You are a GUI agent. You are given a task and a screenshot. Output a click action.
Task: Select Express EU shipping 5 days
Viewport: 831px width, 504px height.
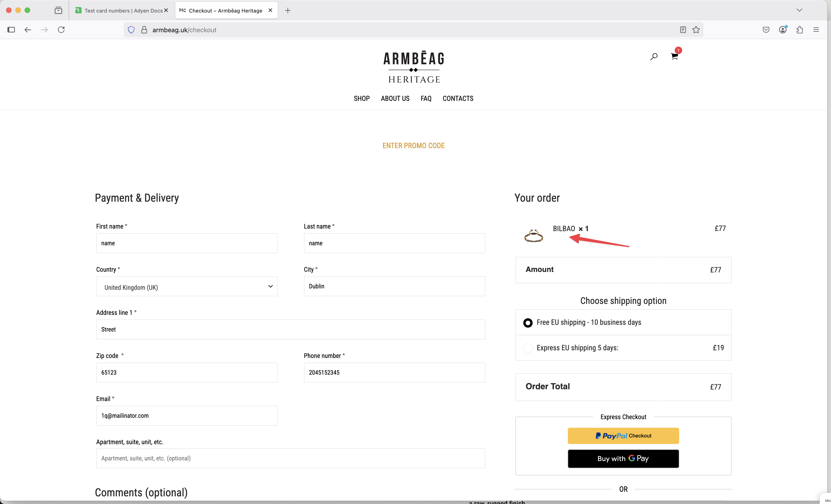528,348
